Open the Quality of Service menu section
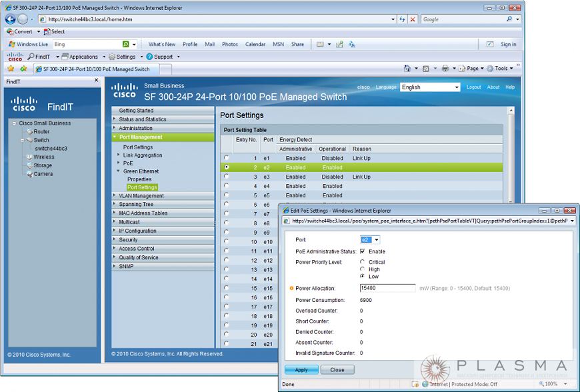580x392 pixels. (163, 257)
